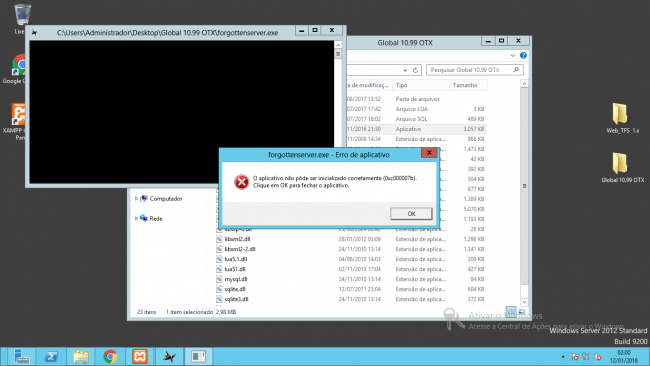650x366 pixels.
Task: Select Rede in the navigation pane
Action: click(x=156, y=218)
